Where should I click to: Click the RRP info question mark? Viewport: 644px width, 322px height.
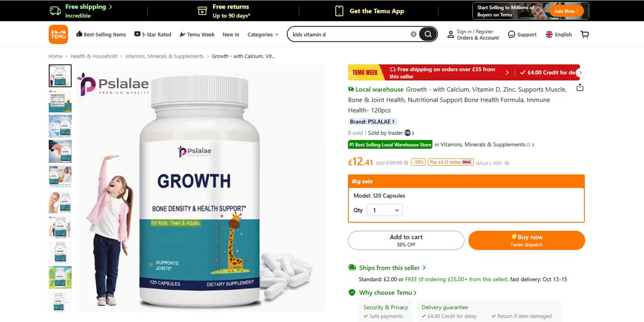click(406, 163)
